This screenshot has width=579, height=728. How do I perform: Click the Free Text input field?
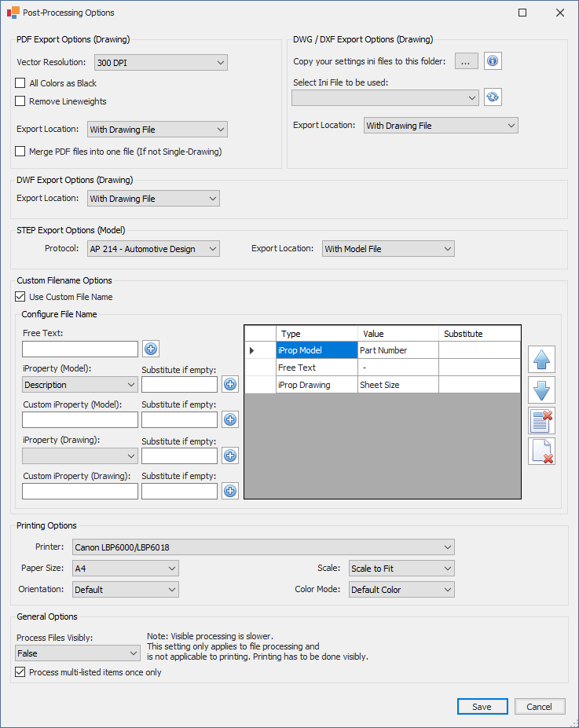point(80,349)
